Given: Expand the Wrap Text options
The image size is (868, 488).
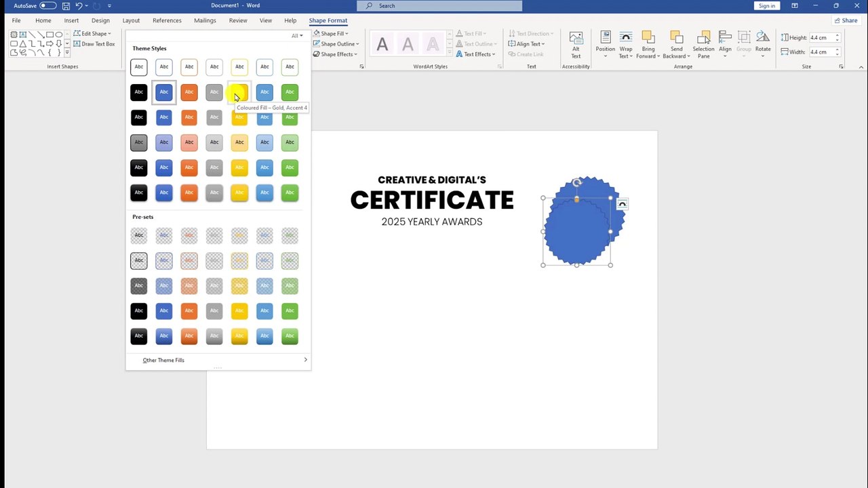Looking at the screenshot, I should [626, 45].
